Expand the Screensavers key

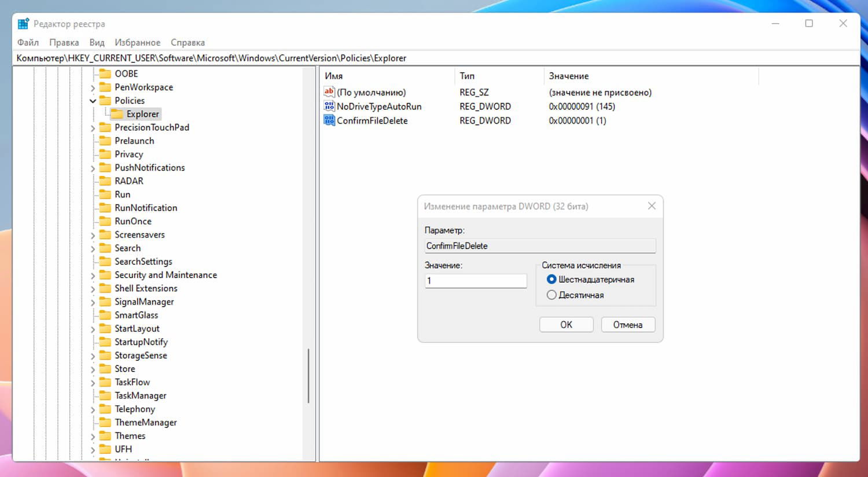pos(93,235)
